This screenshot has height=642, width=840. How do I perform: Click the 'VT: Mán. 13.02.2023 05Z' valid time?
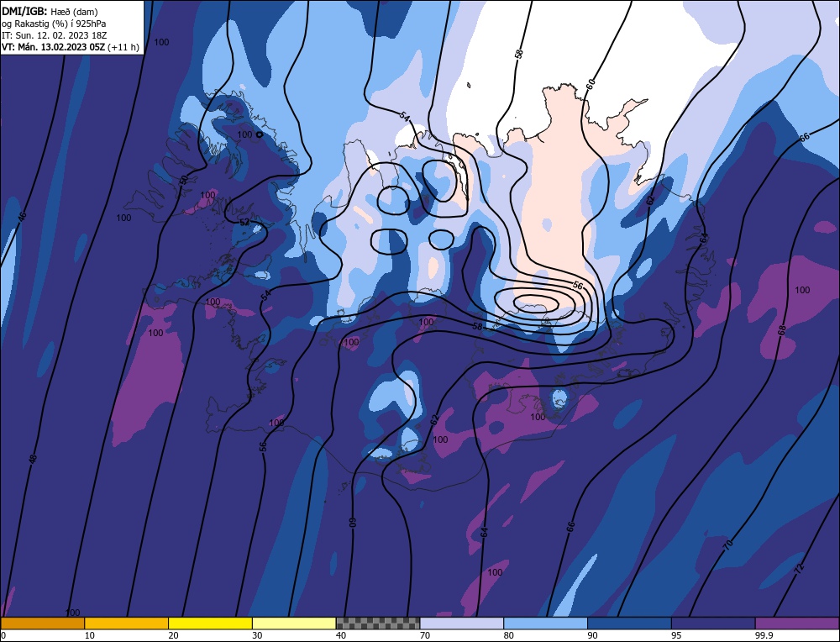tap(54, 47)
